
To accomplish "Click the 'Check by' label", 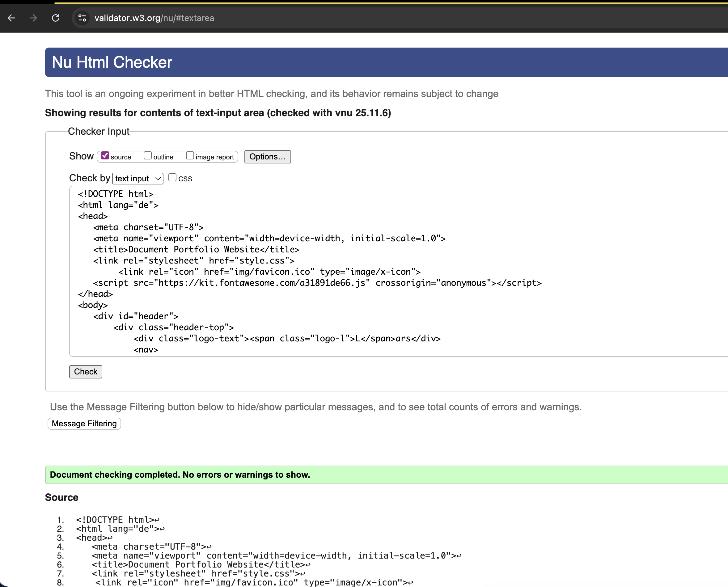I will click(x=90, y=178).
